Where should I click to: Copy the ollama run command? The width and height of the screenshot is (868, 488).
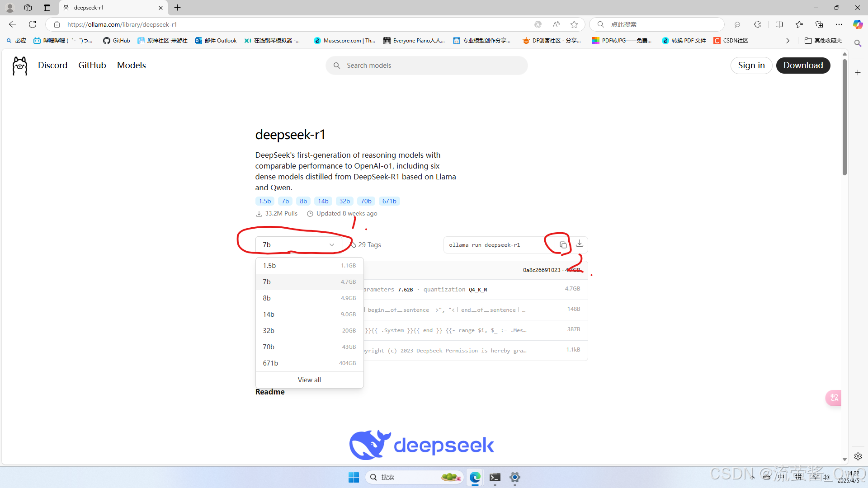563,245
